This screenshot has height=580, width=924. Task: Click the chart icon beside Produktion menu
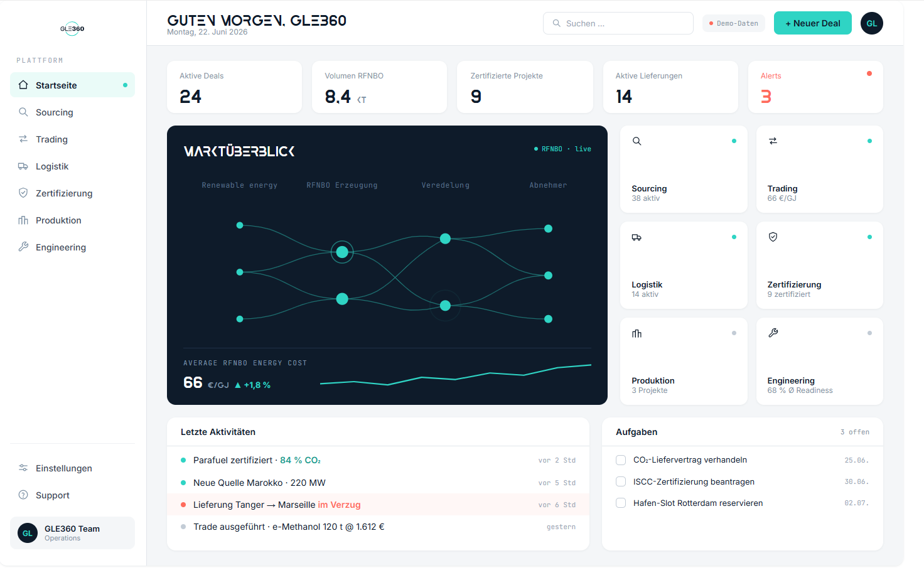(23, 220)
